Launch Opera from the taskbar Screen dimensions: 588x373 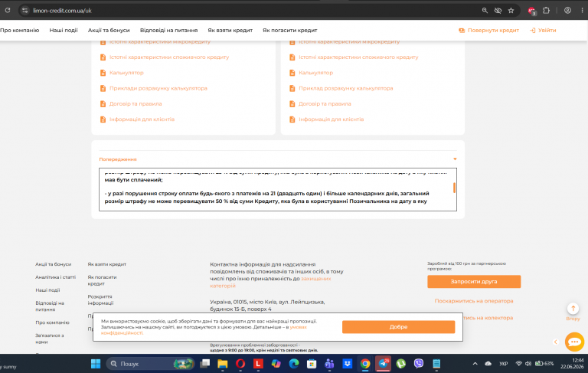click(240, 364)
